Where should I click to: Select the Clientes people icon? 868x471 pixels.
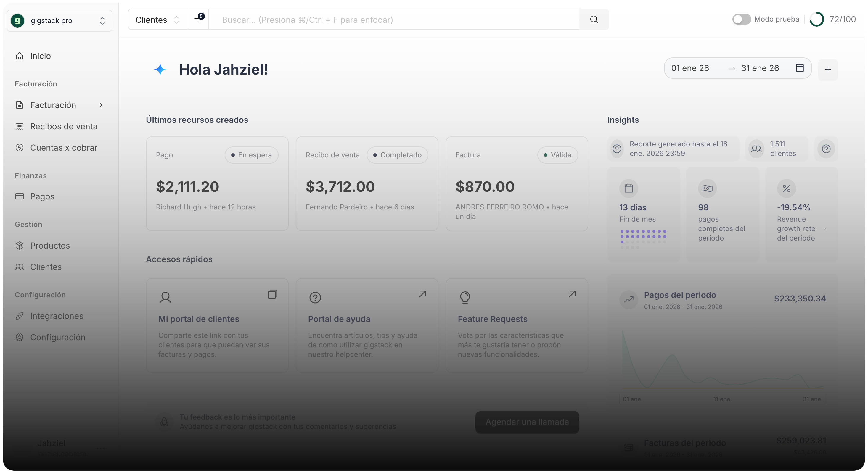coord(19,267)
